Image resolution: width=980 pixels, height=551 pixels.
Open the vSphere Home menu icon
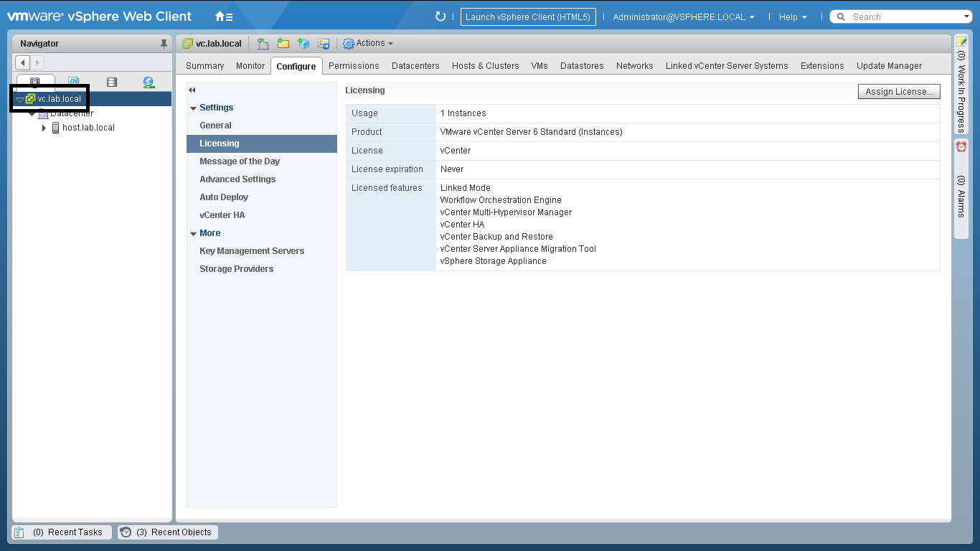tap(223, 17)
